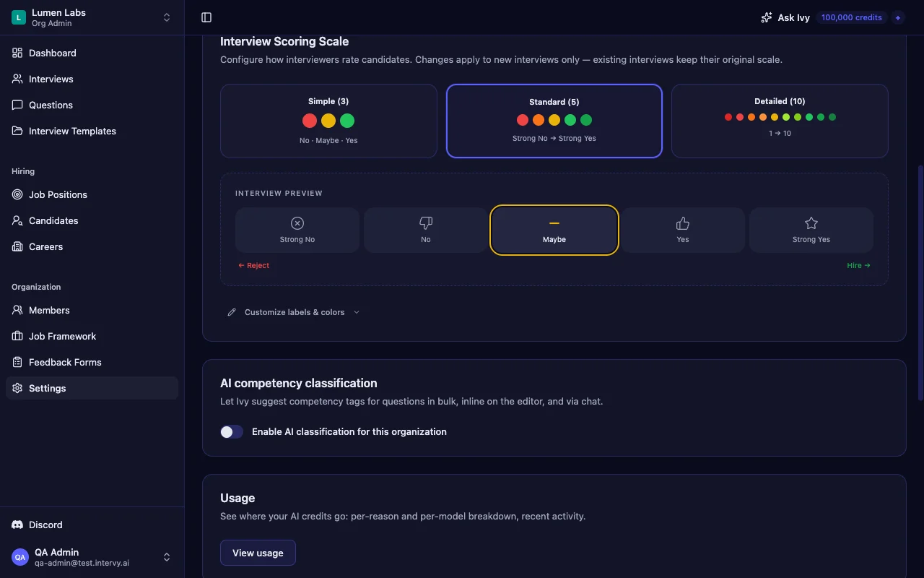924x578 pixels.
Task: Click the page vertical scrollbar
Action: point(920,282)
